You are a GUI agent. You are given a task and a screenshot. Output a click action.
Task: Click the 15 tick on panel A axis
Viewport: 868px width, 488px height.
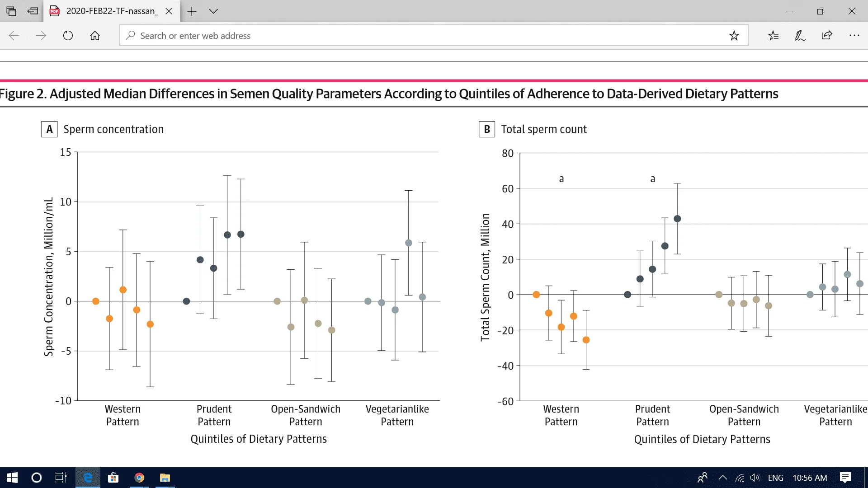tap(66, 152)
